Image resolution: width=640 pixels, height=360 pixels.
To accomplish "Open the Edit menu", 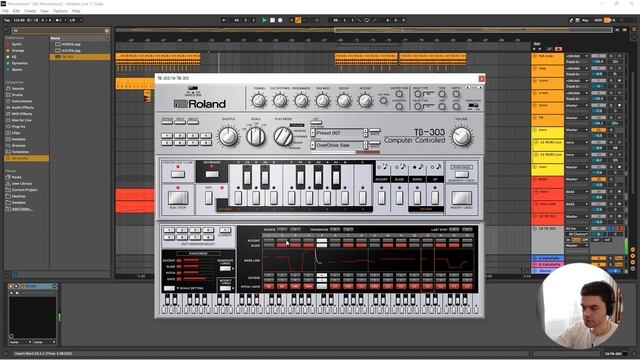I will (x=16, y=11).
